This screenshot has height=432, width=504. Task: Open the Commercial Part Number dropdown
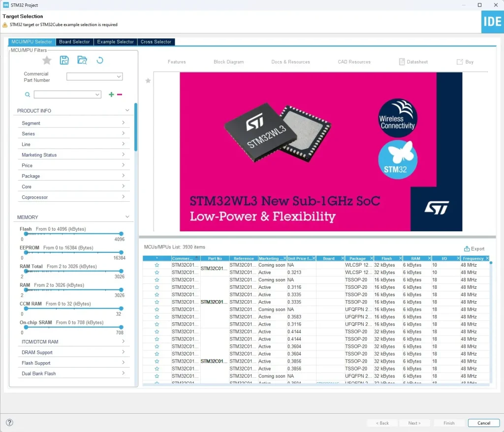click(119, 77)
